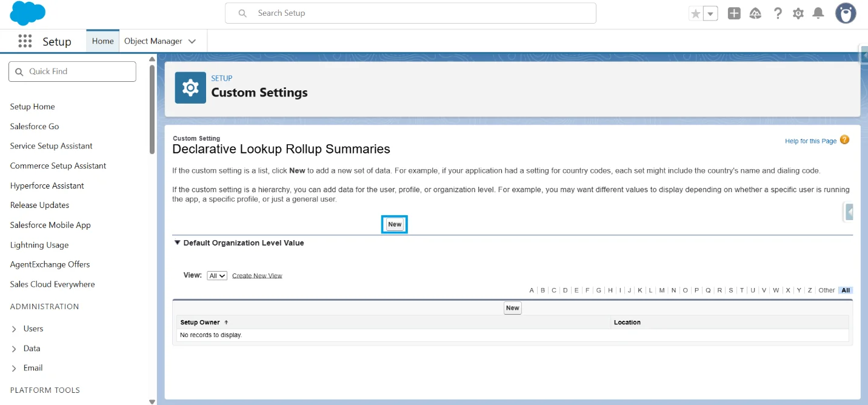Select the All alphabet filter

tap(846, 290)
